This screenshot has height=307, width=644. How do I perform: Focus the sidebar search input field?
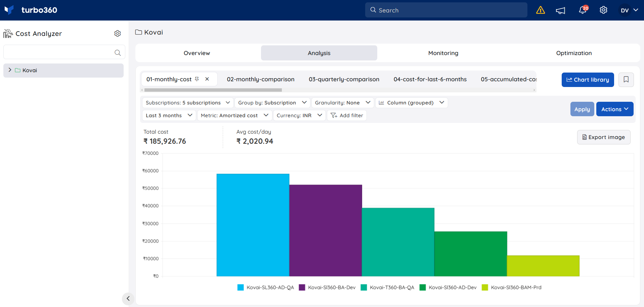point(64,52)
